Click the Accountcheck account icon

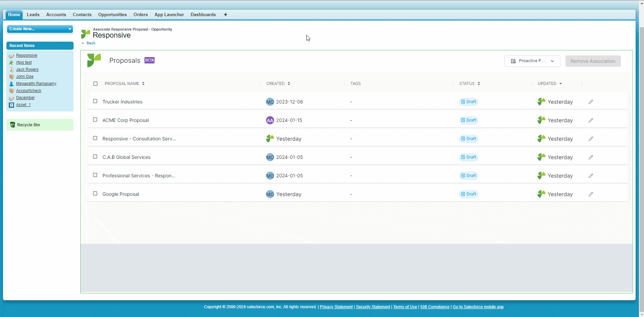[x=11, y=91]
